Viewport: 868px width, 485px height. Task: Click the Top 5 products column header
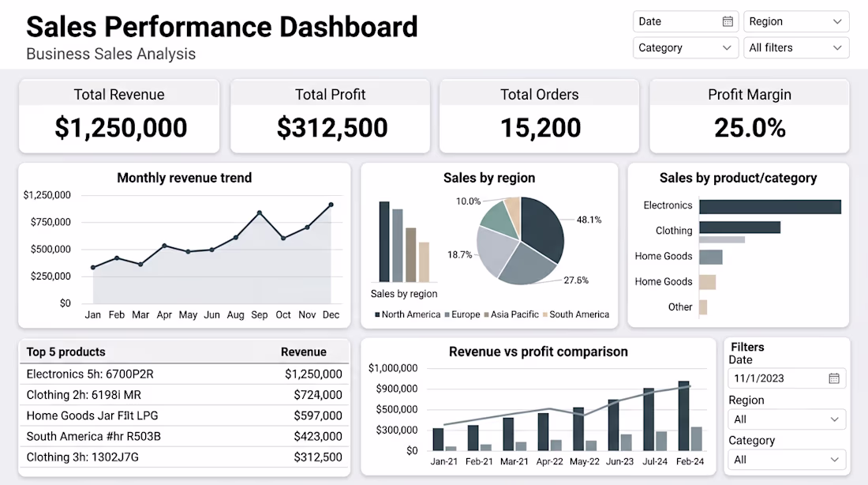(x=65, y=352)
